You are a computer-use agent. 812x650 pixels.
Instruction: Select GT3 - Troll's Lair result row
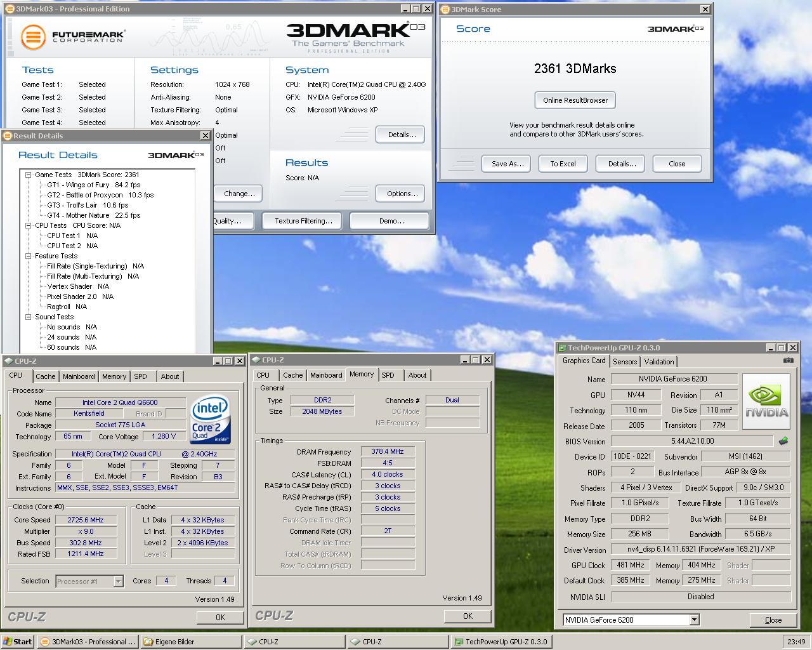tap(88, 205)
